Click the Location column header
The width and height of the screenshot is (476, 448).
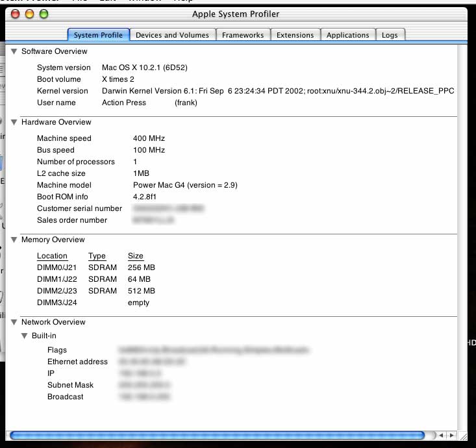click(52, 256)
